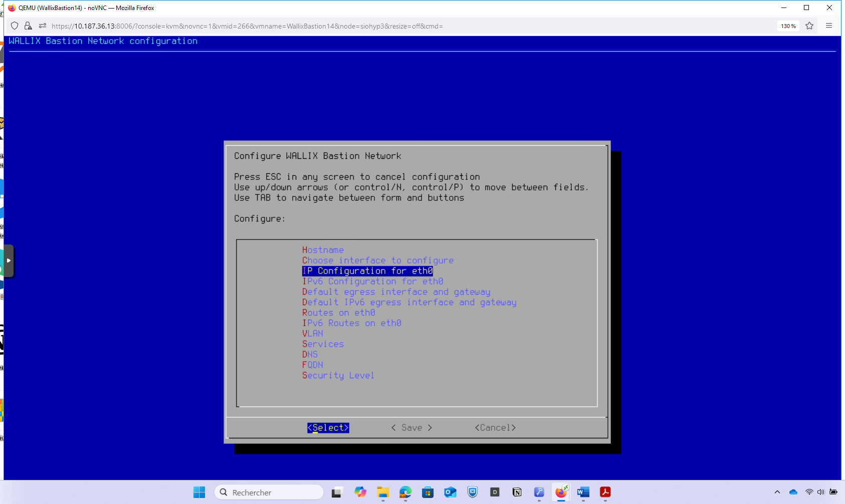Show hidden system tray icons chevron
The height and width of the screenshot is (504, 845).
point(777,492)
